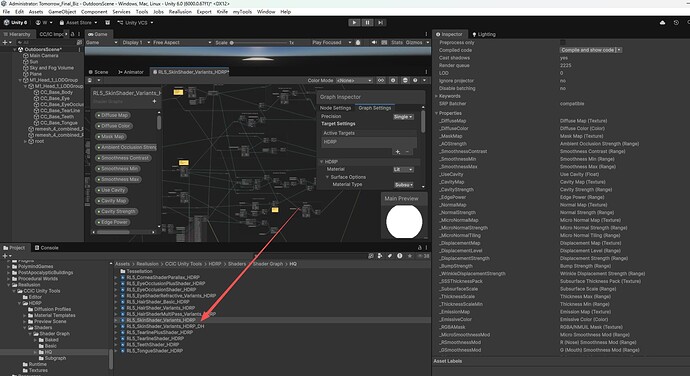This screenshot has height=376, width=690.
Task: Toggle the shortcuts keyboard icon in Game view
Action: [x=384, y=42]
